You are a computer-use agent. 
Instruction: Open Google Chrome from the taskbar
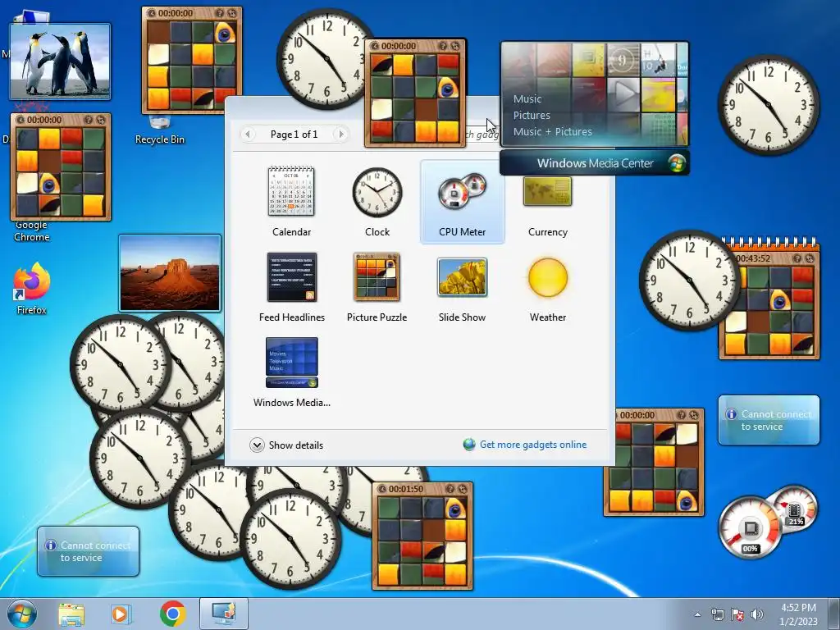(172, 614)
